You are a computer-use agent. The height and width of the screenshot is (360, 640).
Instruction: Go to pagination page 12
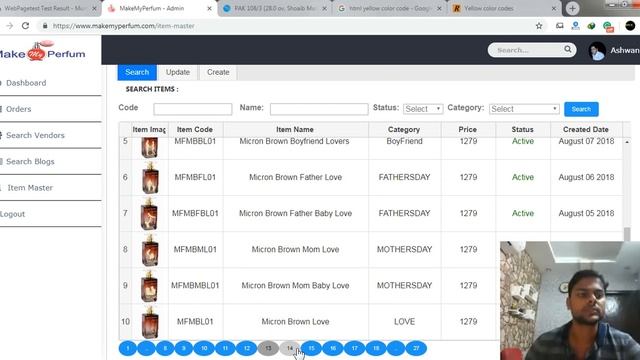(x=247, y=348)
